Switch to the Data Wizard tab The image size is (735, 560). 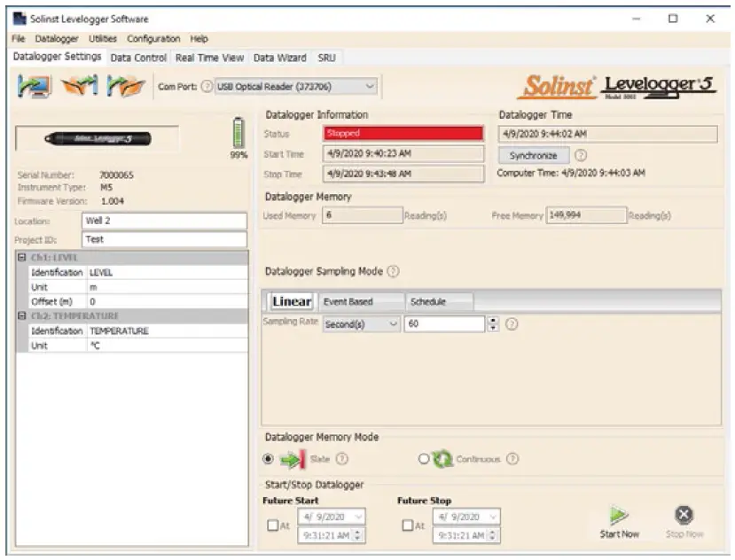280,58
